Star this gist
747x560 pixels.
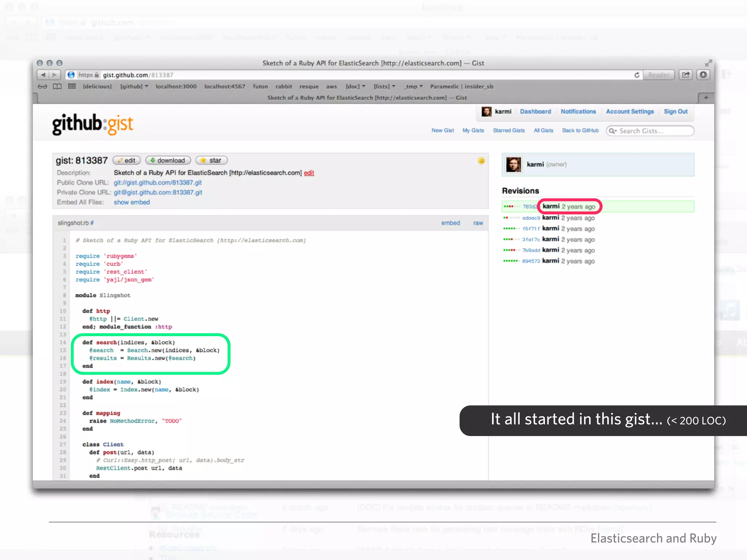(212, 160)
